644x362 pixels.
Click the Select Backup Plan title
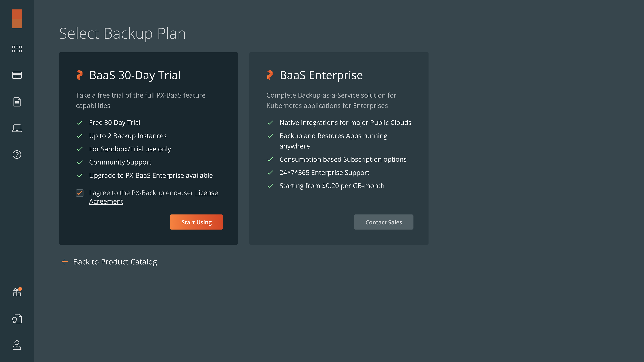coord(122,34)
